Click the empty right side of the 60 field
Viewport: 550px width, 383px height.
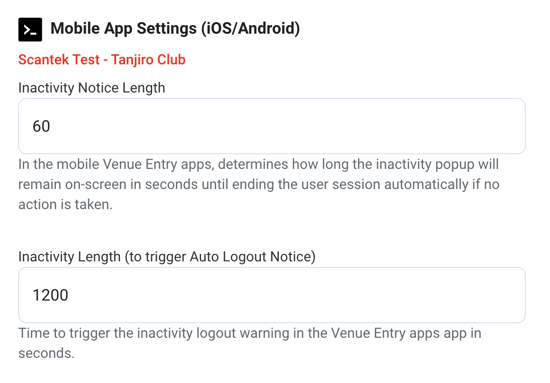[386, 126]
